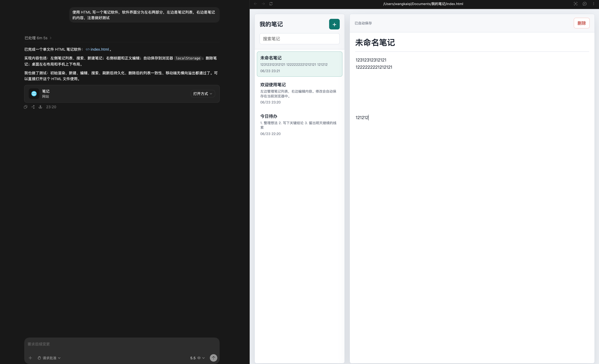Screen dimensions: 599x364
Task: Click the browser back arrow
Action: coord(256,4)
